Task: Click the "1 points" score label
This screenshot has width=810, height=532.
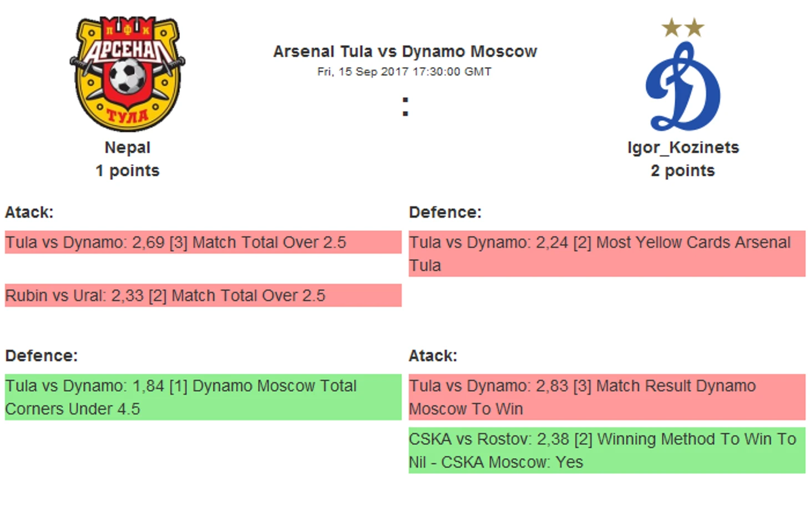Action: click(x=128, y=171)
